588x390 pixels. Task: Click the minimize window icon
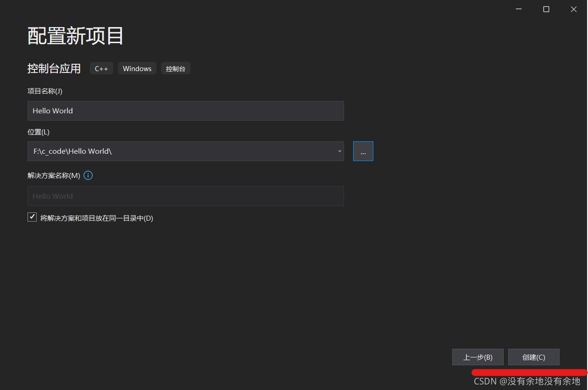pyautogui.click(x=518, y=9)
